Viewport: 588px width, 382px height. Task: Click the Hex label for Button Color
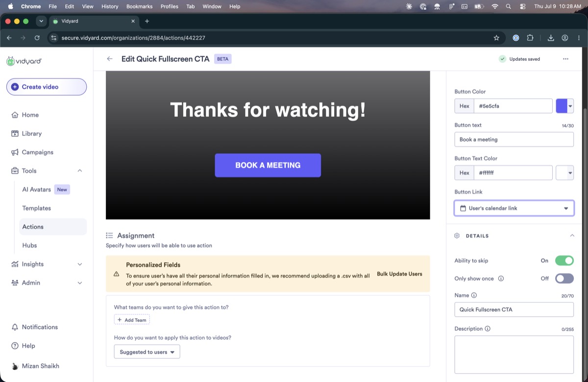pyautogui.click(x=464, y=106)
